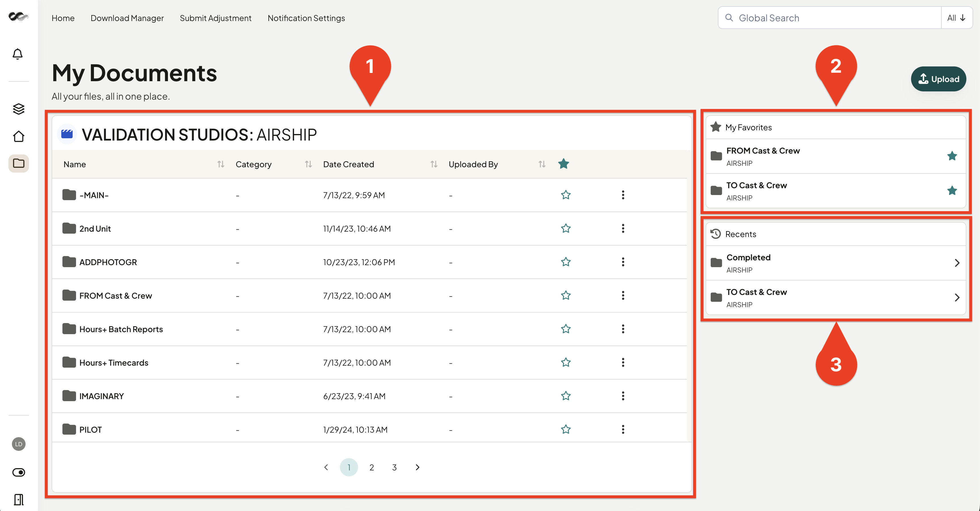Click the 7/13/22, 9:59 AM date
Image resolution: width=980 pixels, height=511 pixels.
tap(354, 195)
